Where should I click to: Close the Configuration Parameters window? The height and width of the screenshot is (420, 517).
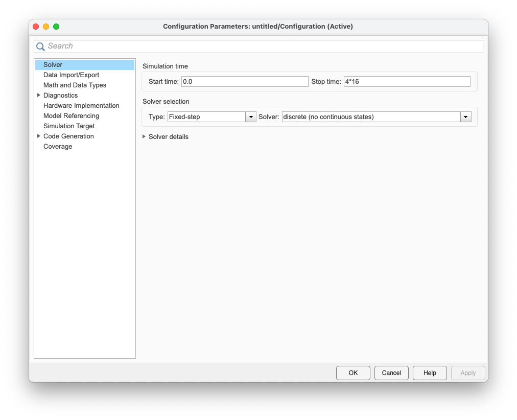(x=36, y=27)
